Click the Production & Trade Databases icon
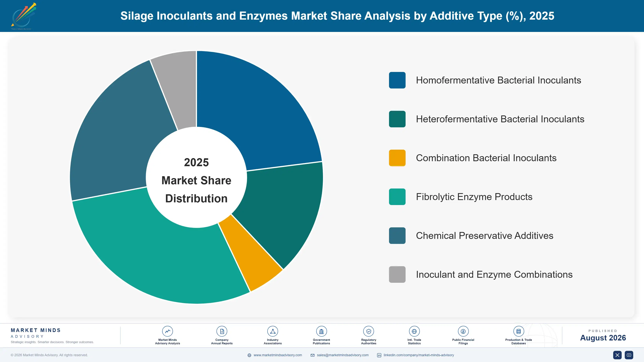 point(518,331)
